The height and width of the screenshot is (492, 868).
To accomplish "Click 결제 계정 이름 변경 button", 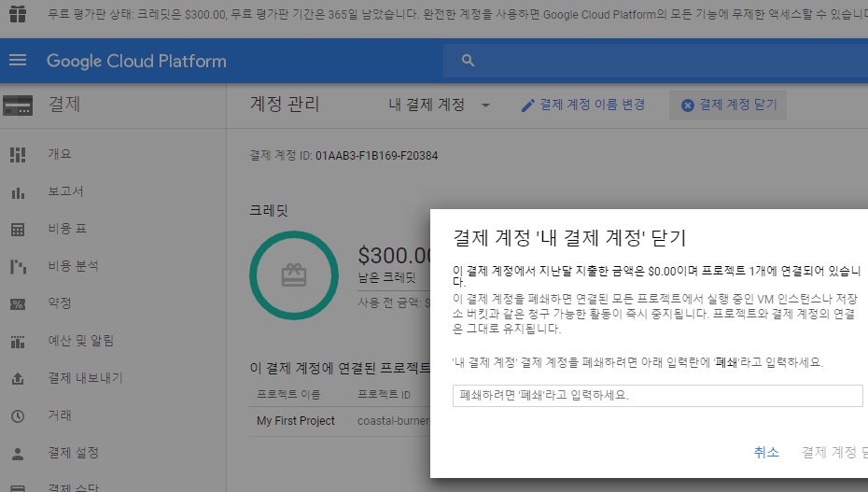I will (x=583, y=105).
